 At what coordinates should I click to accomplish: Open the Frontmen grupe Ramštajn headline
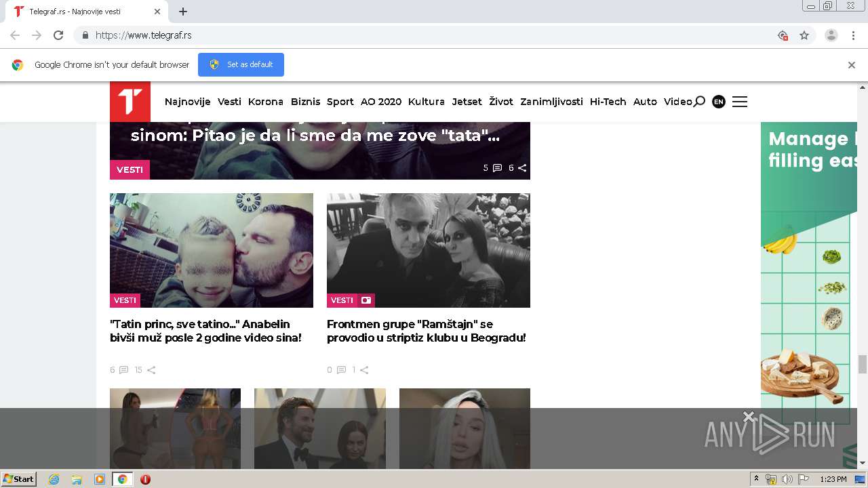point(427,331)
